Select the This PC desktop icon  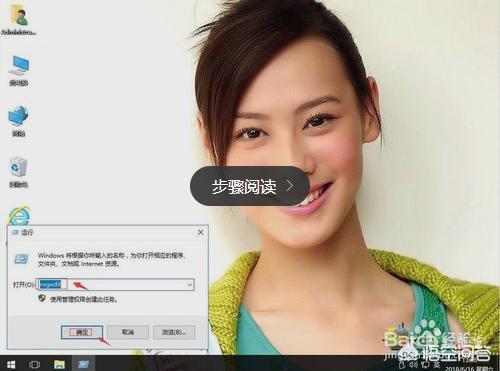(x=19, y=71)
